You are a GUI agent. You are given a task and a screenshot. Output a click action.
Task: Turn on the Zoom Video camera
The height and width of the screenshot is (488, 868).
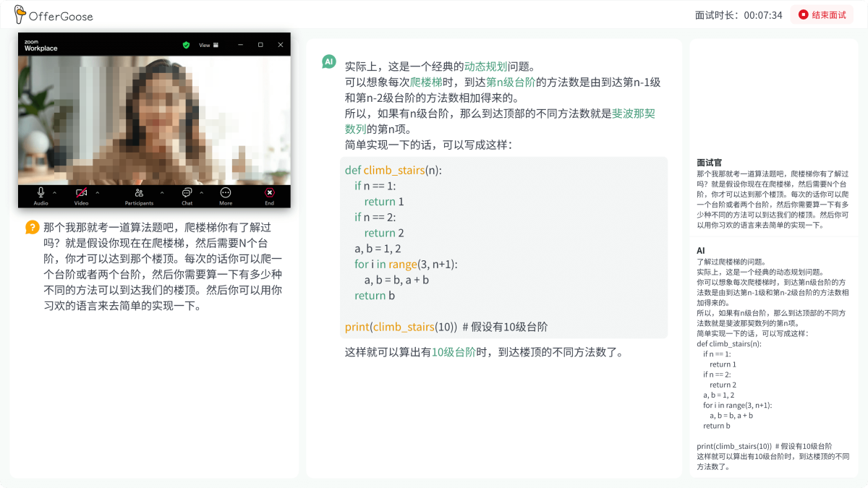[81, 193]
